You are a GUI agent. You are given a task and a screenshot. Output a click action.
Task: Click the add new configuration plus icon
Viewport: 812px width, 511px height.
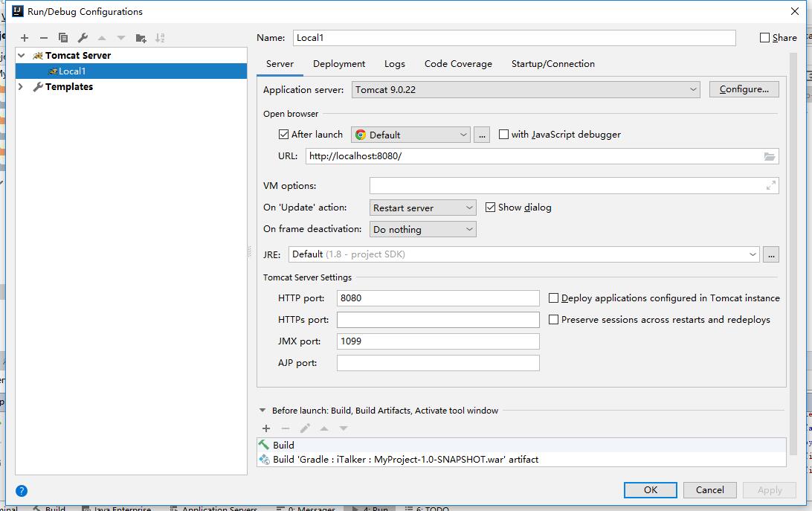tap(25, 38)
